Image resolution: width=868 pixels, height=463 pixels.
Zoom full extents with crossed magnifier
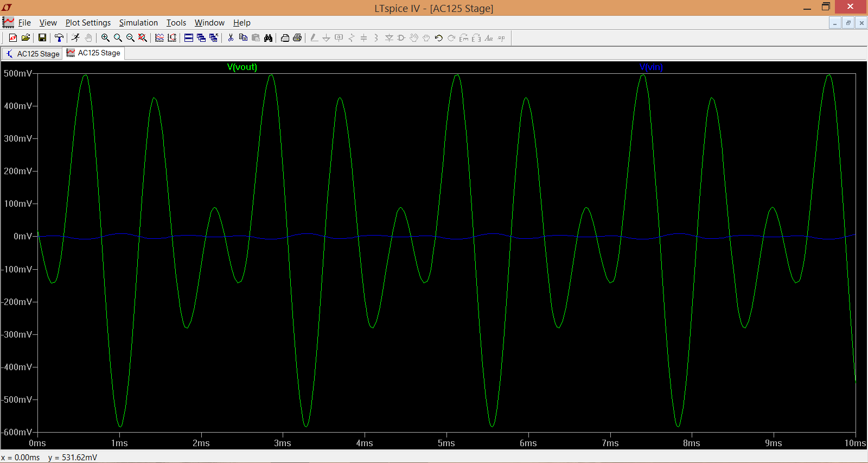143,37
